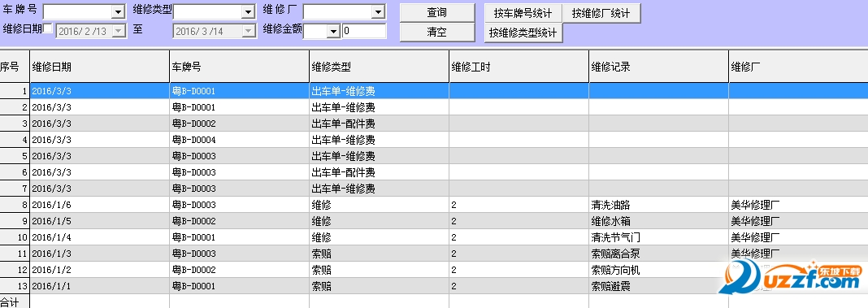Sort by 维修日期 column header
The image size is (868, 308).
click(x=100, y=67)
